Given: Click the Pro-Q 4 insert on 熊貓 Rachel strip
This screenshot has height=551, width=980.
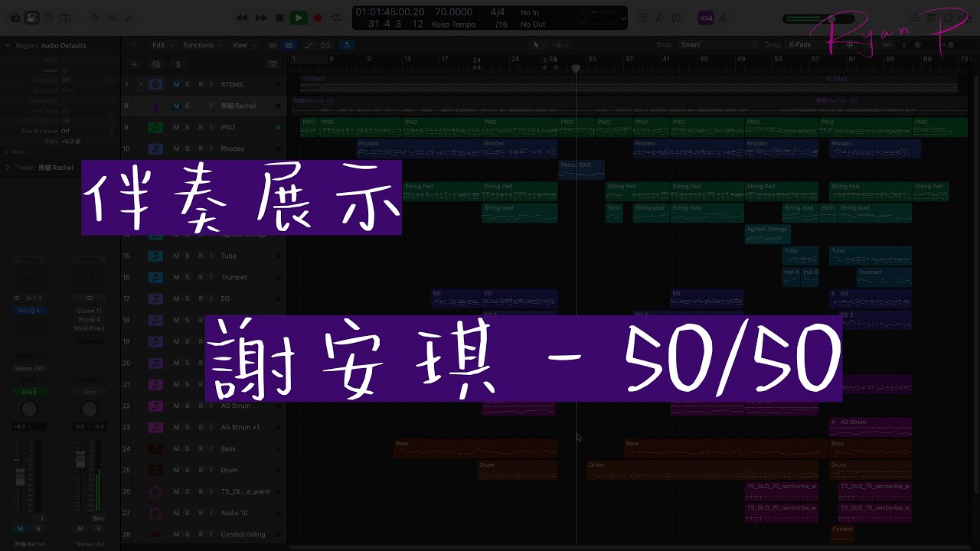Looking at the screenshot, I should pyautogui.click(x=29, y=311).
